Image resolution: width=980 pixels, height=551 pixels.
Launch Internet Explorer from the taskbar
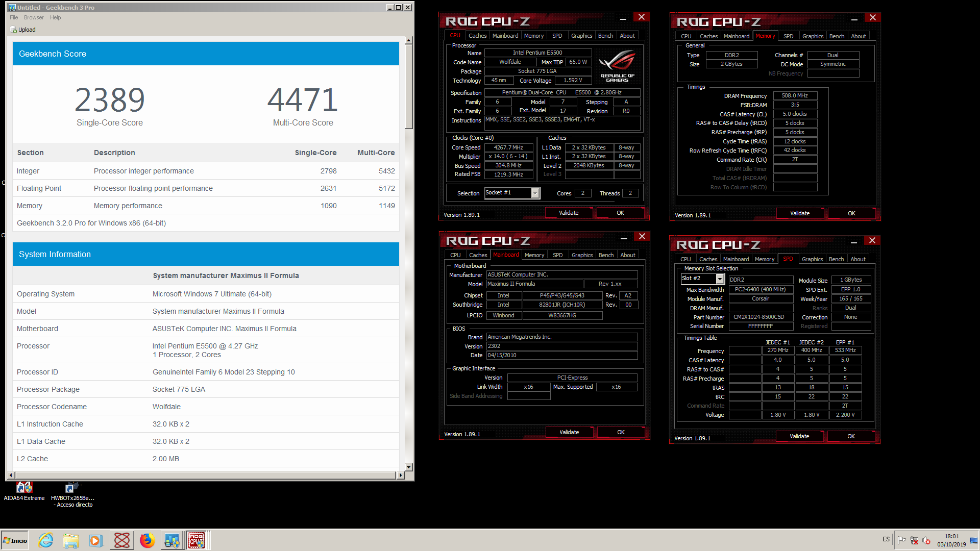pos(46,540)
